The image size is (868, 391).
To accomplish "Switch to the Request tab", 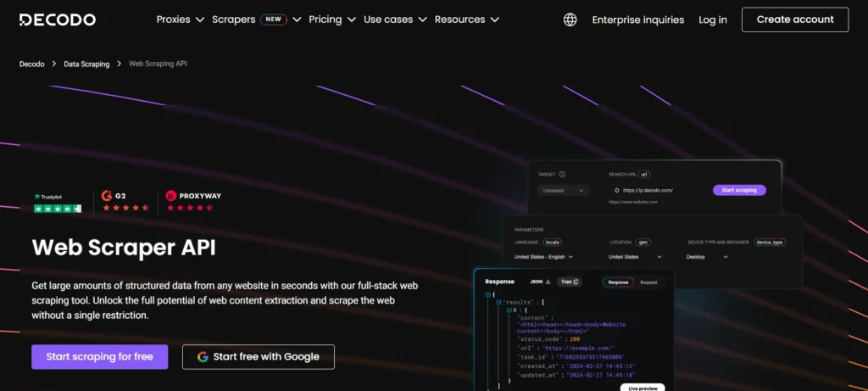I will (648, 282).
